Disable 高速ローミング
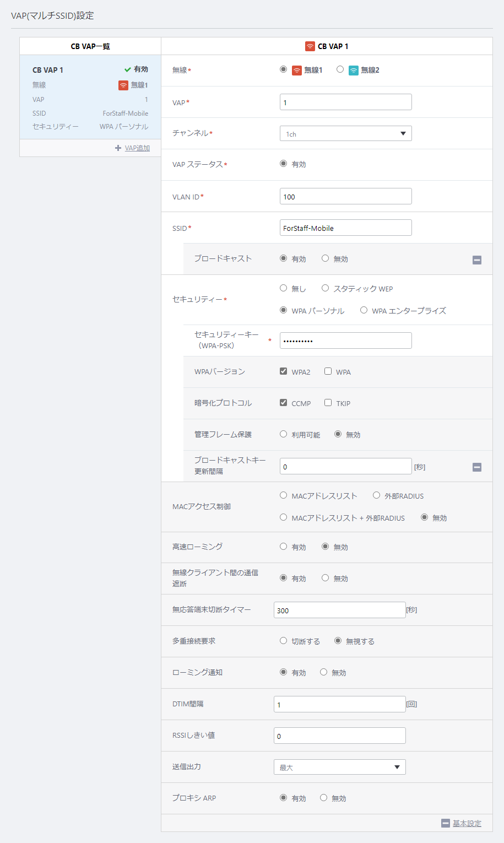The image size is (504, 843). 325,547
